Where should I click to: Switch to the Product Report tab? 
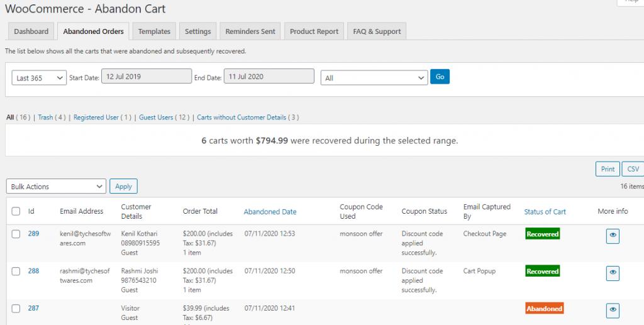click(x=314, y=31)
